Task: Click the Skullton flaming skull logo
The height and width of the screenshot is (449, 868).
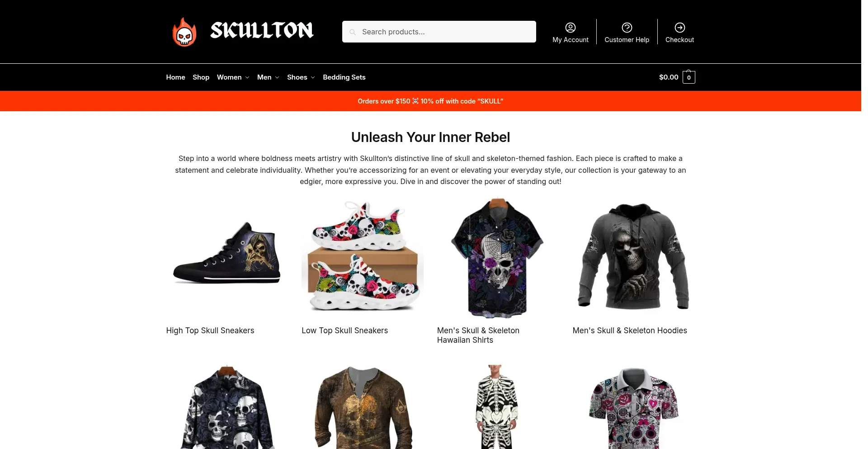Action: (x=184, y=32)
